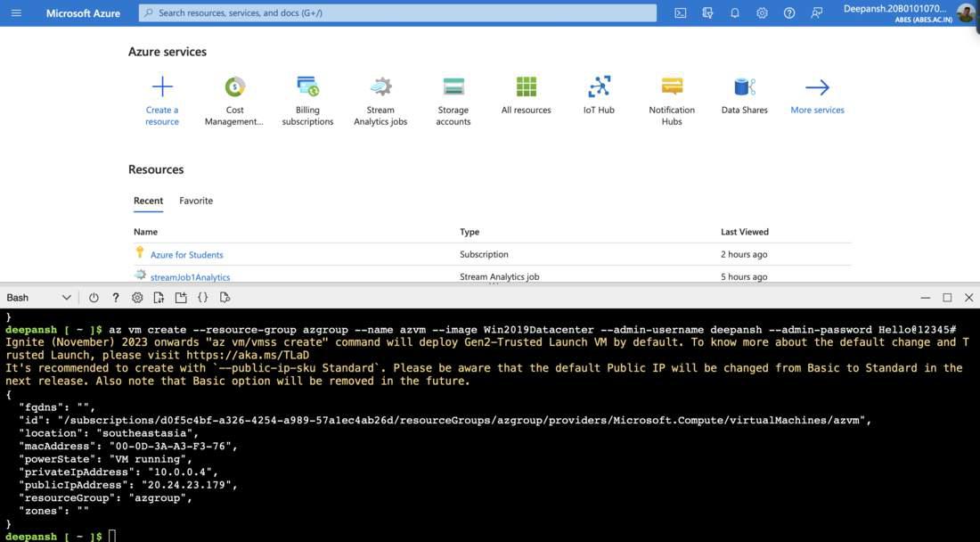Open Azure for Students subscription link

(187, 254)
